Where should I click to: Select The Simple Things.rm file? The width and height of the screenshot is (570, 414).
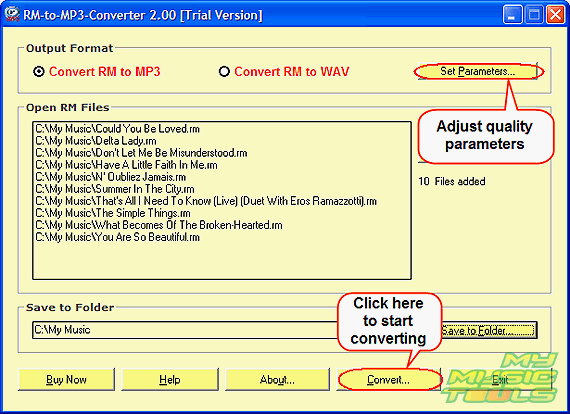tap(113, 213)
